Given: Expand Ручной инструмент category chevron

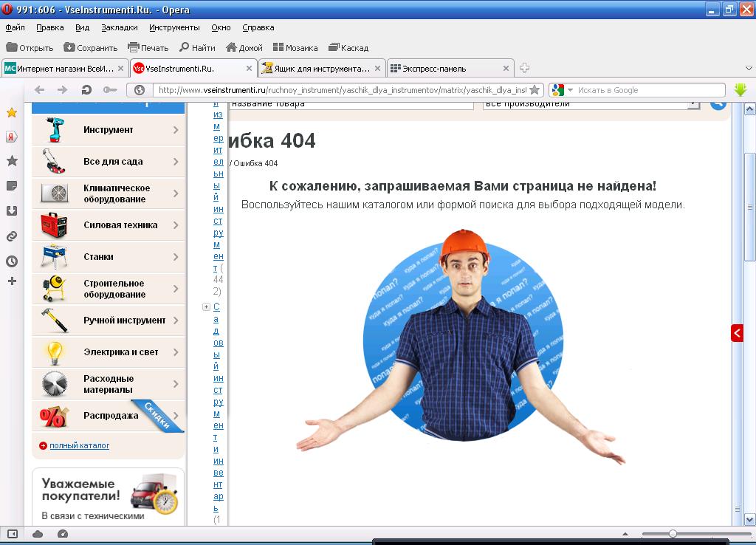Looking at the screenshot, I should (x=176, y=321).
